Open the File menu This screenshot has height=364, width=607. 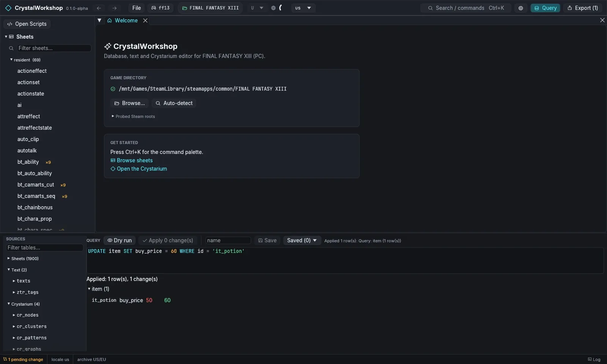click(137, 8)
